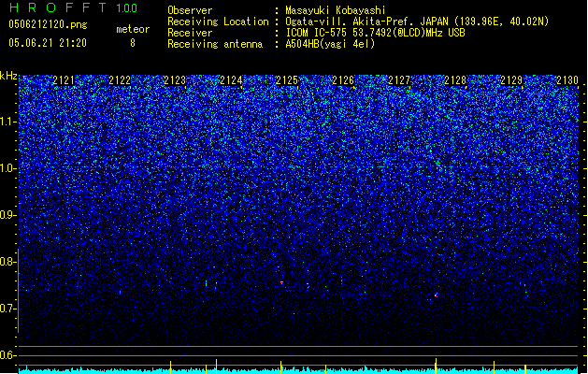The height and width of the screenshot is (374, 588).
Task: Click the HROFFT program title
Action: coord(58,7)
